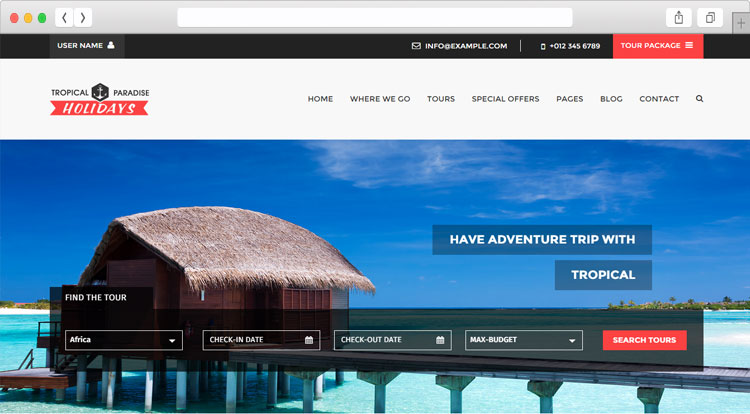
Task: Open the SPECIAL OFFERS menu item
Action: [x=505, y=99]
